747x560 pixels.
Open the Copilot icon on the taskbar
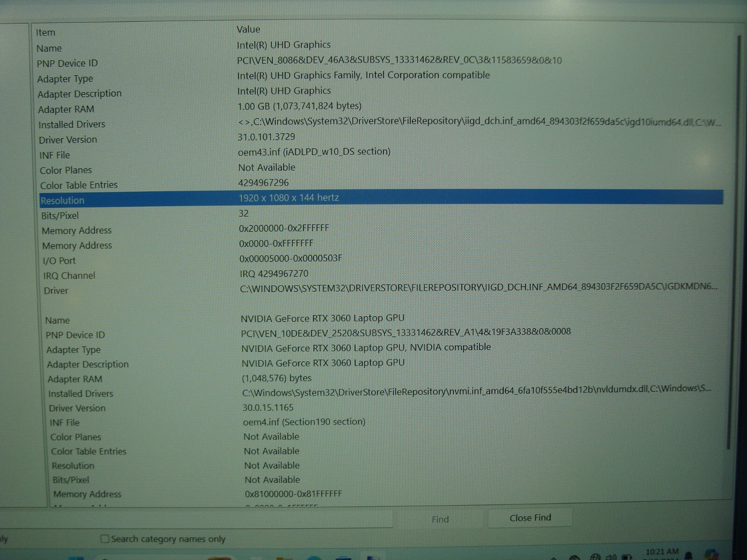tap(712, 554)
